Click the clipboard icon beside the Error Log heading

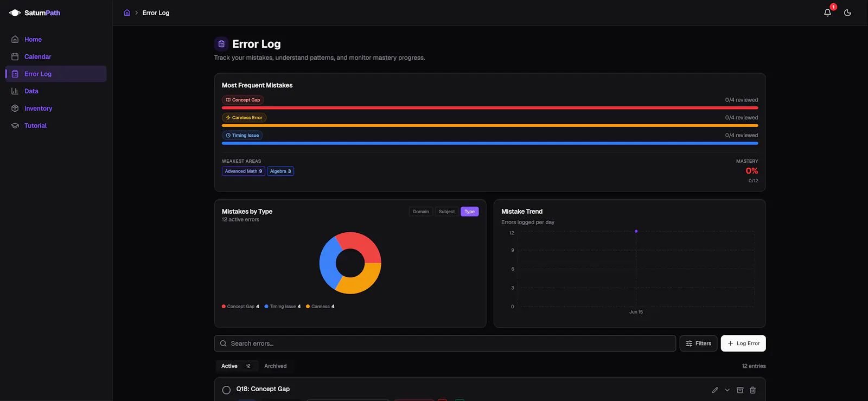(221, 44)
